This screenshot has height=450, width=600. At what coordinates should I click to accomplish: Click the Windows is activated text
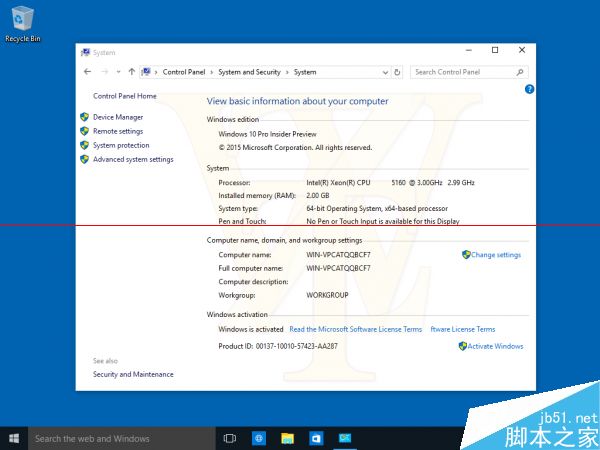pos(251,329)
